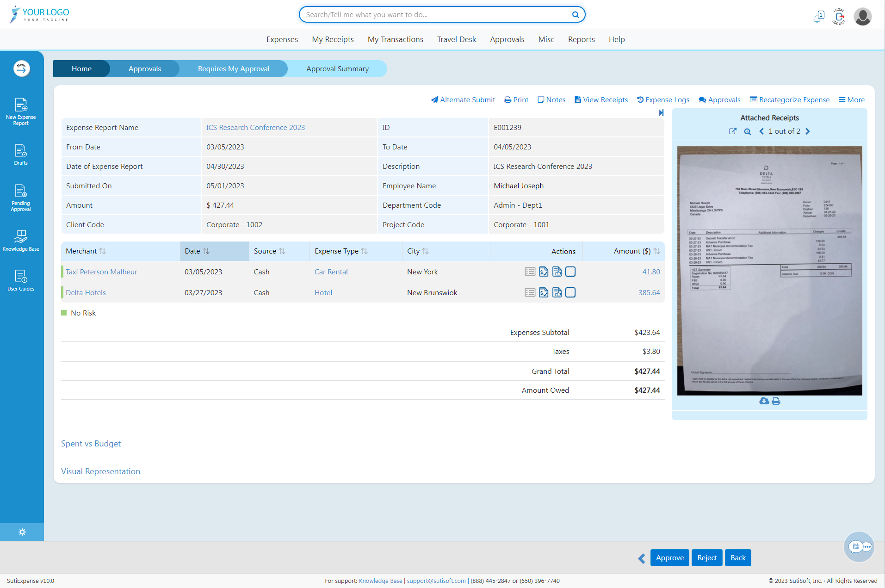Click the search magnifier icon
885x588 pixels.
576,15
